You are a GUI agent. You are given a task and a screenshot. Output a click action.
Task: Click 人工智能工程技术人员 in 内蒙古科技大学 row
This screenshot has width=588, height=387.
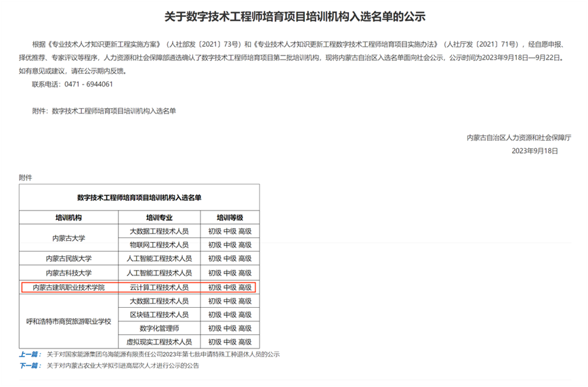click(159, 273)
